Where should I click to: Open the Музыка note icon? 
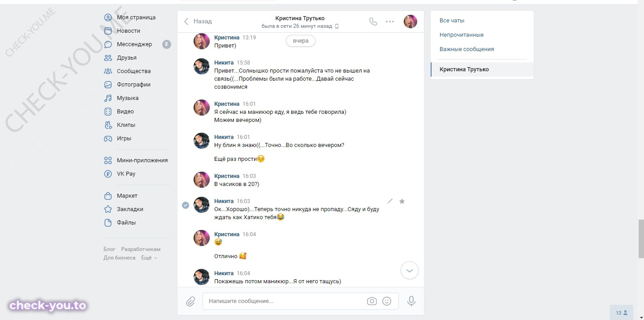108,98
